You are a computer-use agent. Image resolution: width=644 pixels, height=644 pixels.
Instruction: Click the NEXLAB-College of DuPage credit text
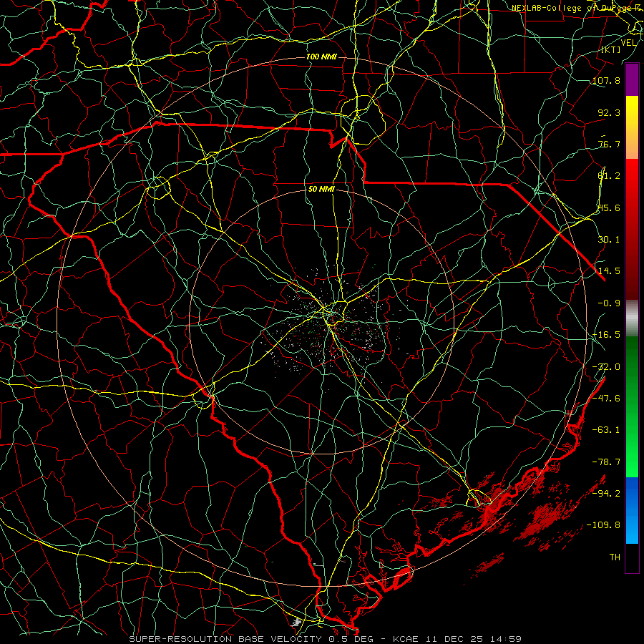577,8
